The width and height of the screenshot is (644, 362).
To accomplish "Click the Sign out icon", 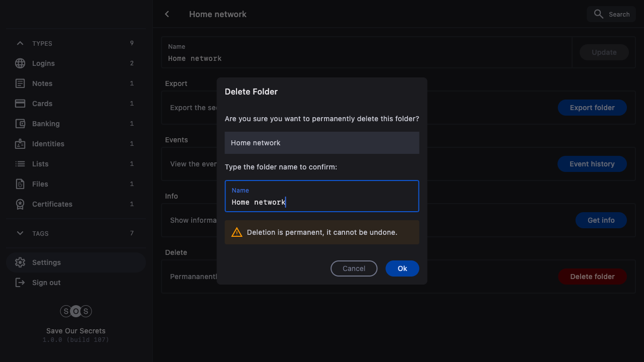I will coord(20,283).
